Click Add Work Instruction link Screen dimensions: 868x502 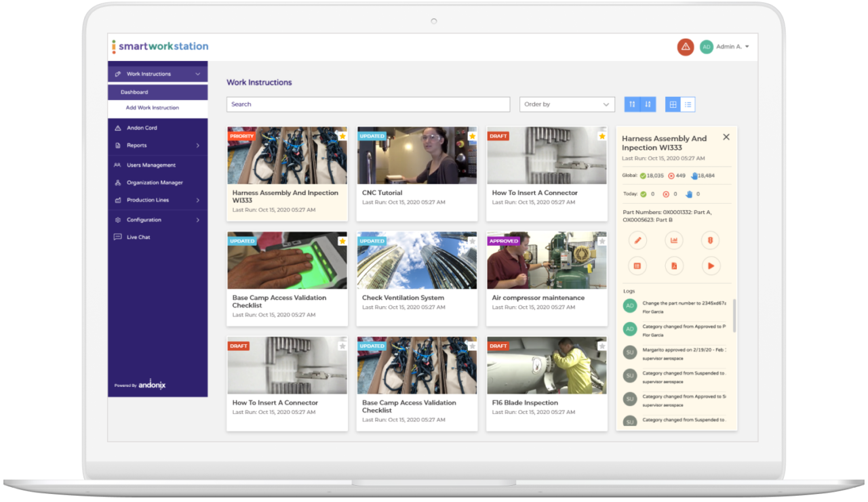[153, 108]
